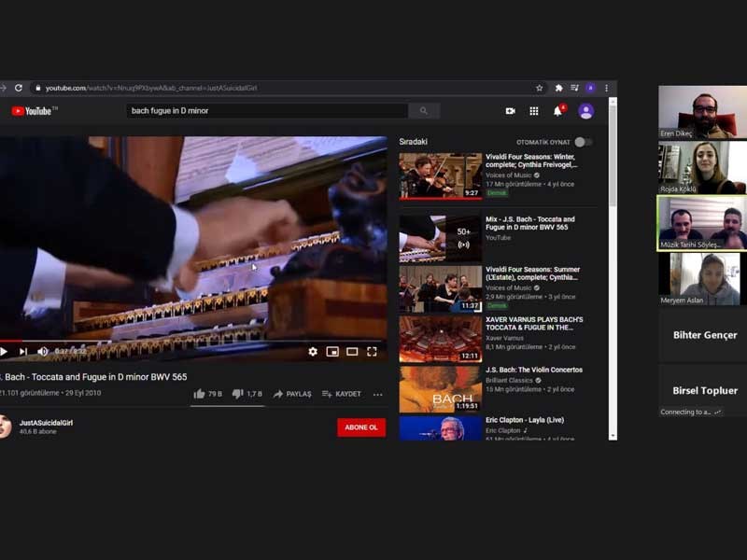Select Rojda Köklü participant video tile
747x560 pixels.
click(x=703, y=168)
